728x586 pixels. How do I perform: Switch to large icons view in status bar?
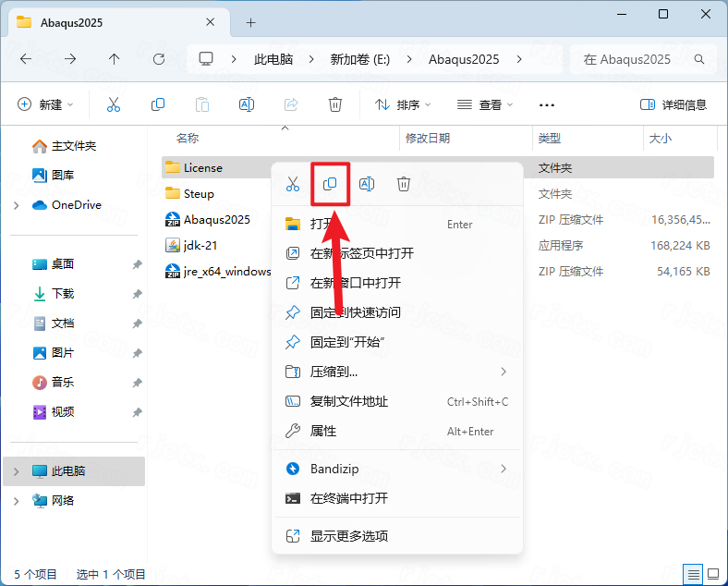(x=713, y=574)
